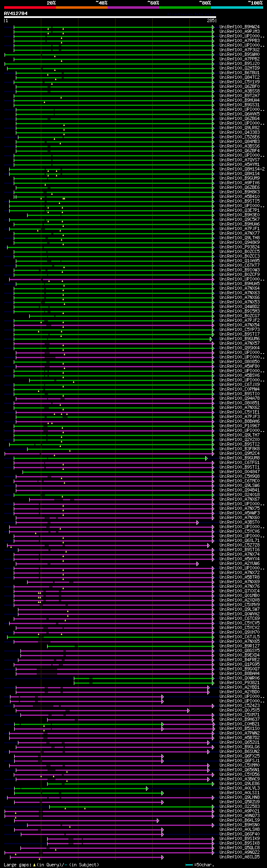Select the UniRef100_P93821 label
Viewport: 267px width, 868px height.
tap(239, 682)
